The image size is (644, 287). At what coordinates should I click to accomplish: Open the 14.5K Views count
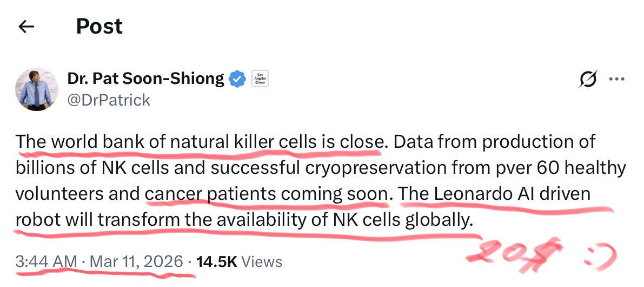[x=238, y=262]
